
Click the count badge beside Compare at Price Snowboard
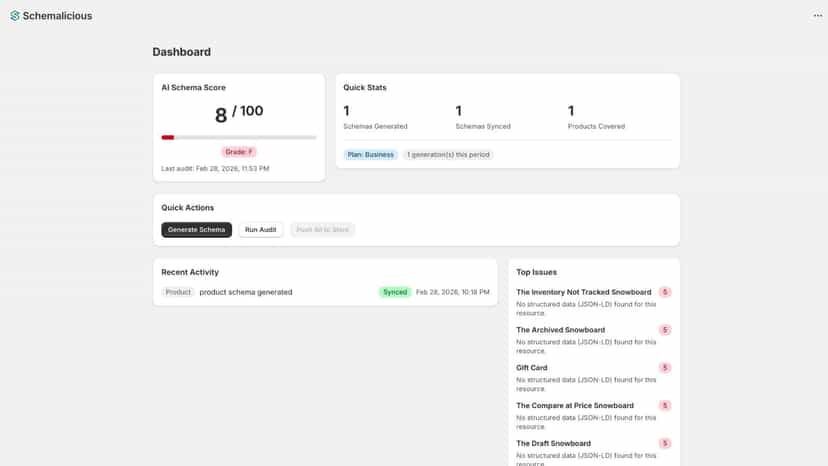tap(665, 406)
